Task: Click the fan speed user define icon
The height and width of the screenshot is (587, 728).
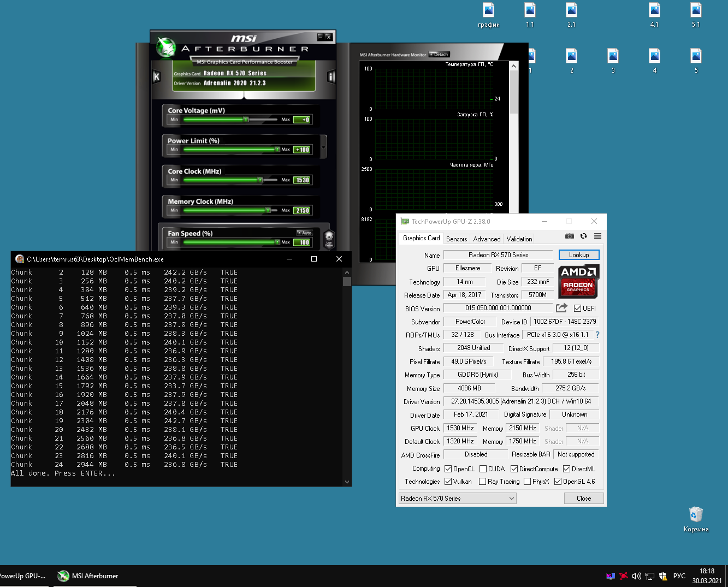Action: (x=329, y=239)
